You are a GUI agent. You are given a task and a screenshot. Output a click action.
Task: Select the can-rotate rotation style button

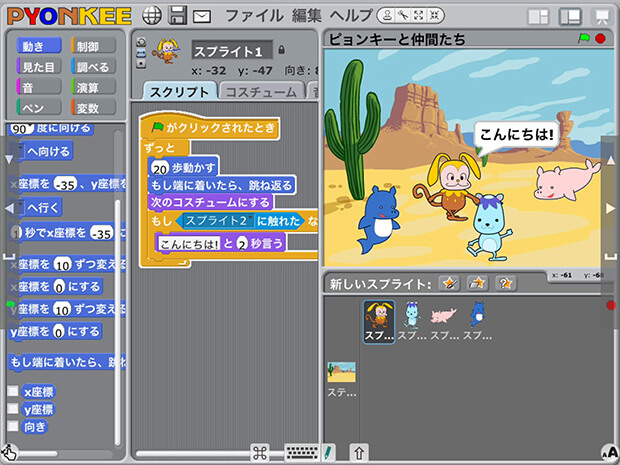[x=141, y=42]
